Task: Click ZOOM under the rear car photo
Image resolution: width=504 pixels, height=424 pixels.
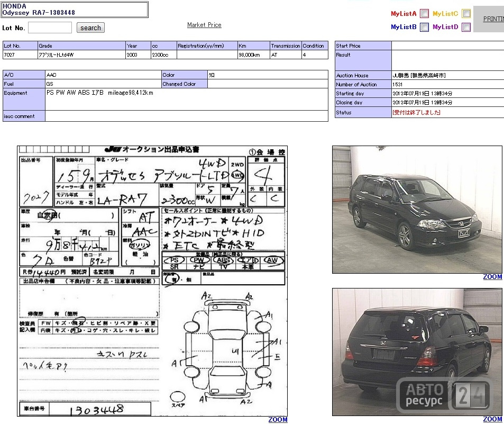Action: coord(492,419)
